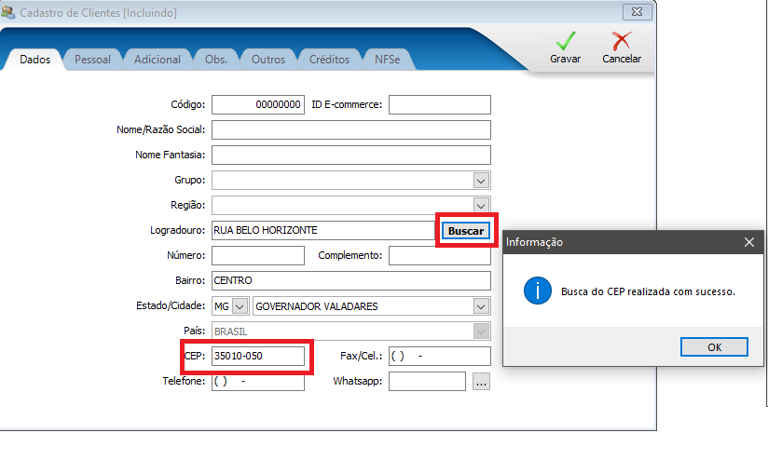Expand the Grupo dropdown
The height and width of the screenshot is (460, 768).
click(481, 180)
